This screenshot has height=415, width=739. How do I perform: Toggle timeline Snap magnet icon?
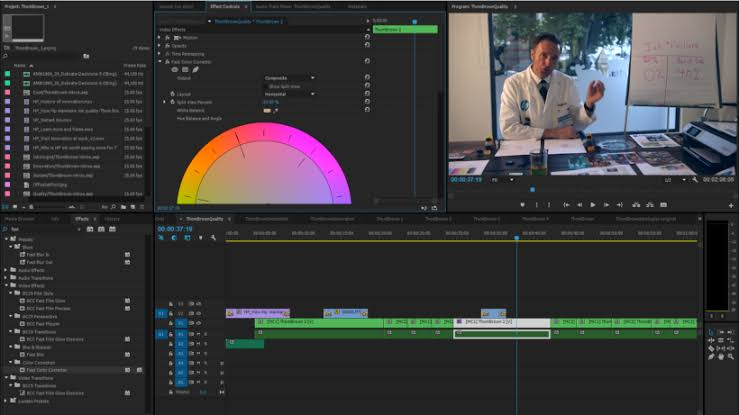[174, 238]
